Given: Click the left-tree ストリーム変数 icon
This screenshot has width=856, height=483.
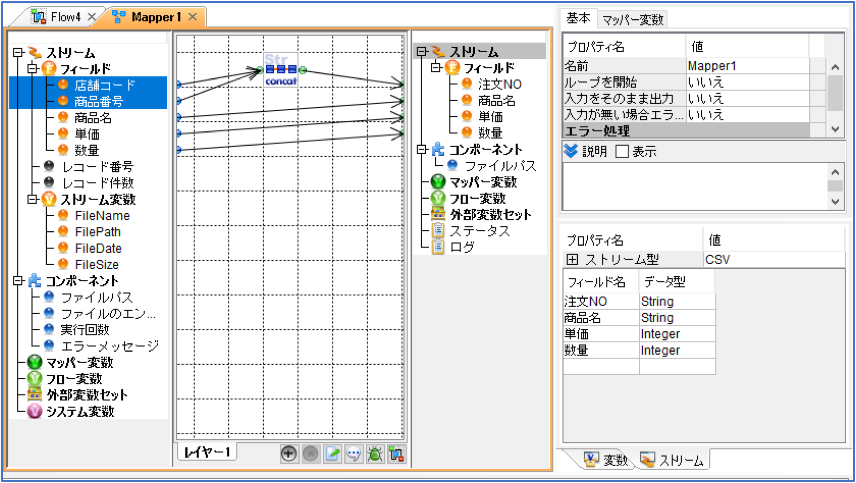Looking at the screenshot, I should pos(49,199).
